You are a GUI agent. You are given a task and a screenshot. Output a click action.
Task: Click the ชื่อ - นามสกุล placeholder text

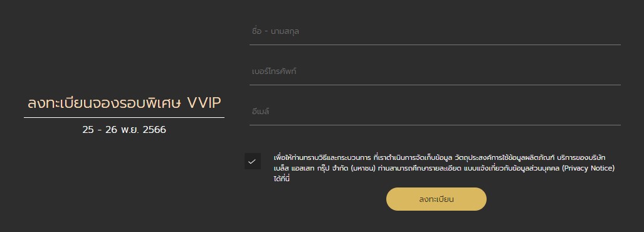click(x=275, y=31)
